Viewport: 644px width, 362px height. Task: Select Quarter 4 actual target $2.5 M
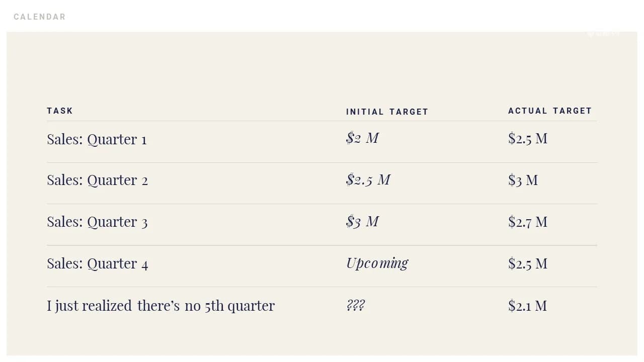[x=528, y=263]
